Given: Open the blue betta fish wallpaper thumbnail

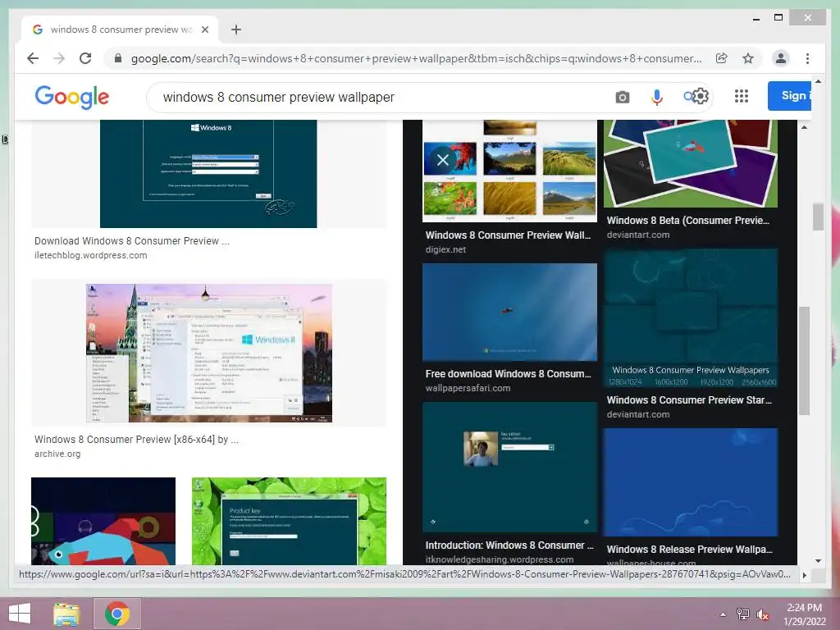Looking at the screenshot, I should (509, 312).
